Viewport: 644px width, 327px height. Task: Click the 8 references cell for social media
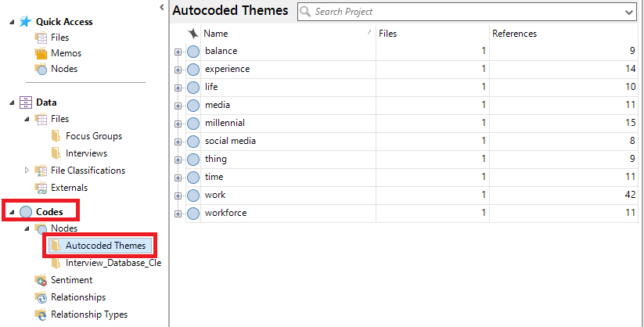(x=563, y=141)
